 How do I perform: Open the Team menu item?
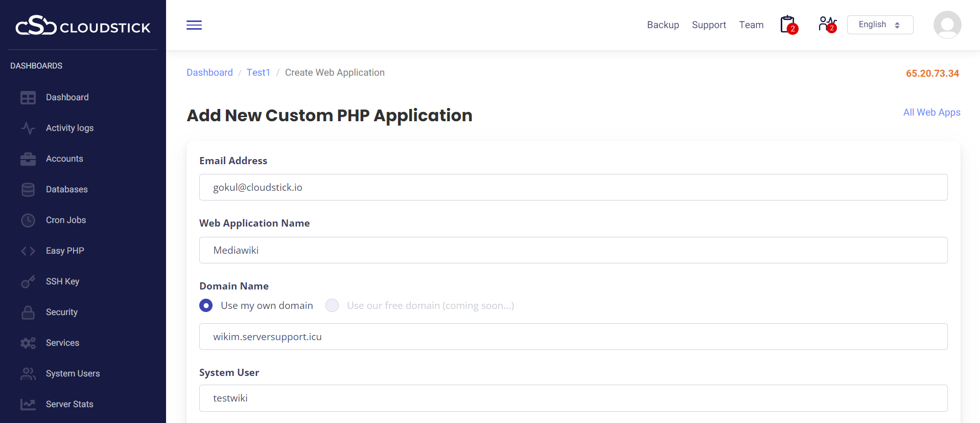(751, 25)
